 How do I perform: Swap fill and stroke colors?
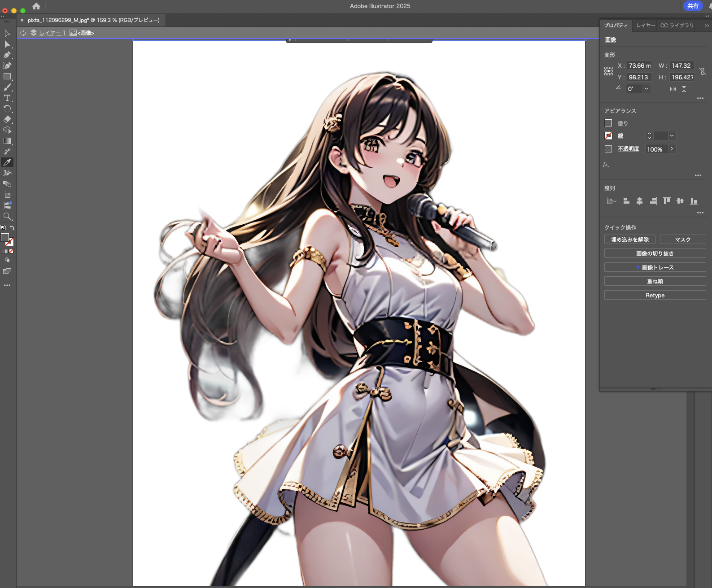tap(12, 228)
